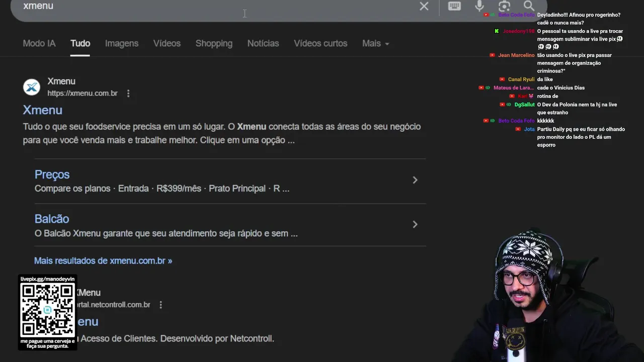Click chat message 'cade o Vinicius Dias'

(x=561, y=88)
